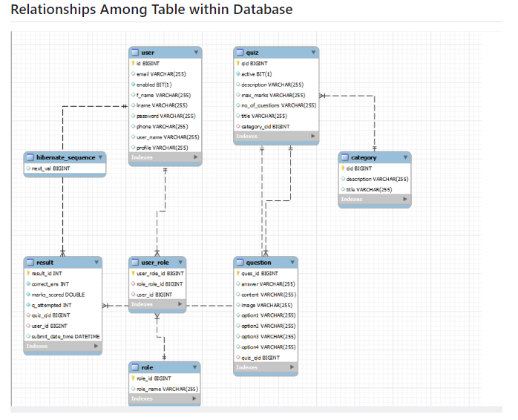The width and height of the screenshot is (518, 420).
Task: Click the user table icon
Action: coord(135,52)
